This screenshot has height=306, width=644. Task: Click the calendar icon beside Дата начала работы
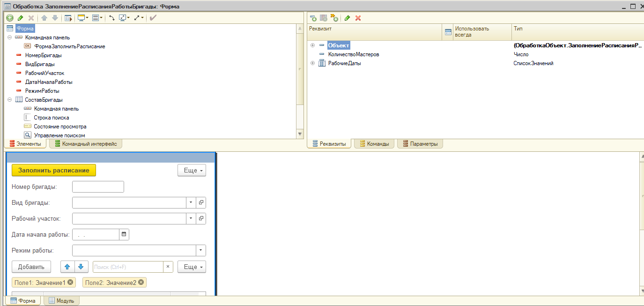(124, 234)
